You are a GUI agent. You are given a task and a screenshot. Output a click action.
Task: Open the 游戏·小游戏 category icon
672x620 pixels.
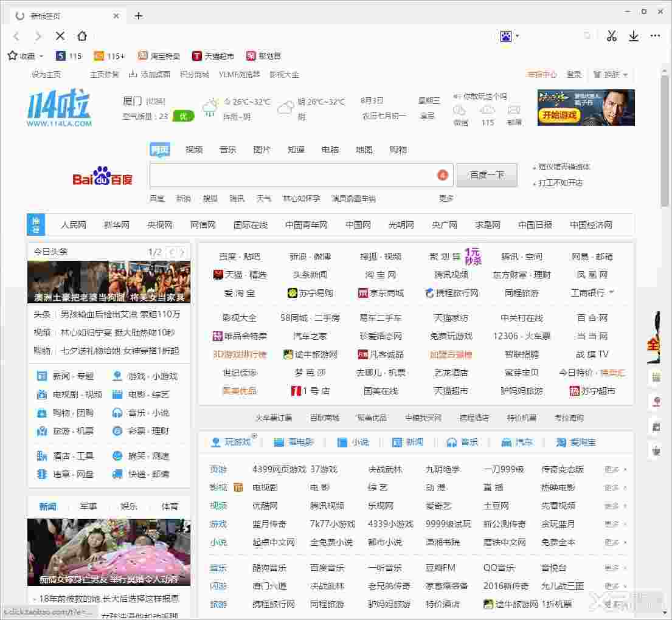click(117, 376)
